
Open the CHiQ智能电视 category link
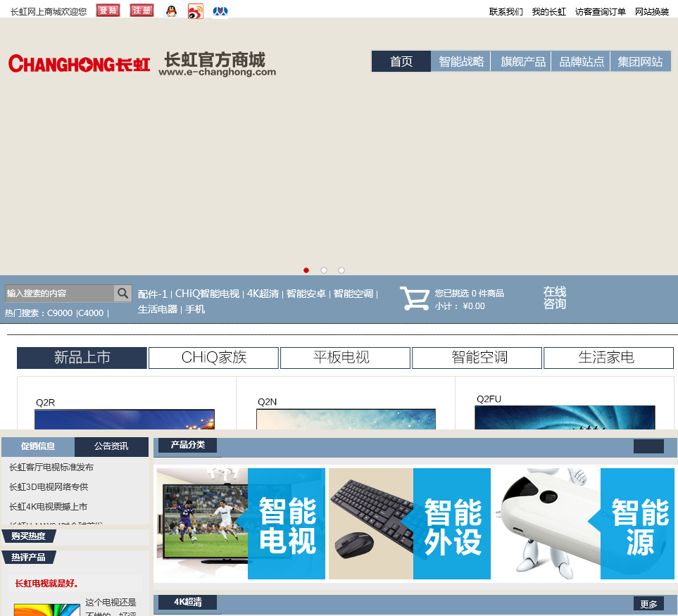coord(207,294)
